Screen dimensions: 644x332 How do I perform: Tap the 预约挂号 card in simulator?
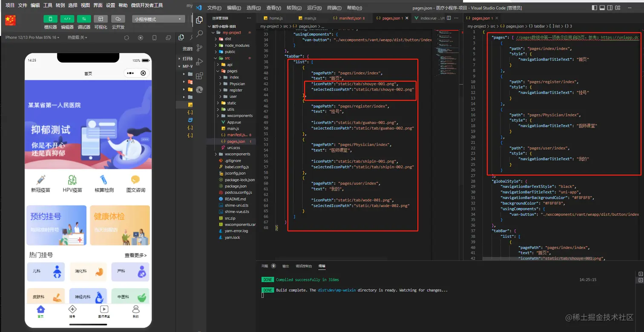pyautogui.click(x=56, y=225)
